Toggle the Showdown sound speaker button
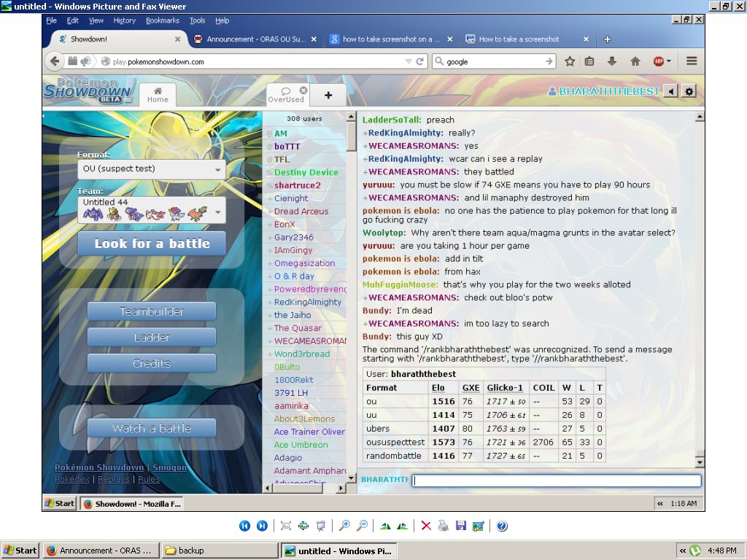The width and height of the screenshot is (747, 560). (670, 91)
